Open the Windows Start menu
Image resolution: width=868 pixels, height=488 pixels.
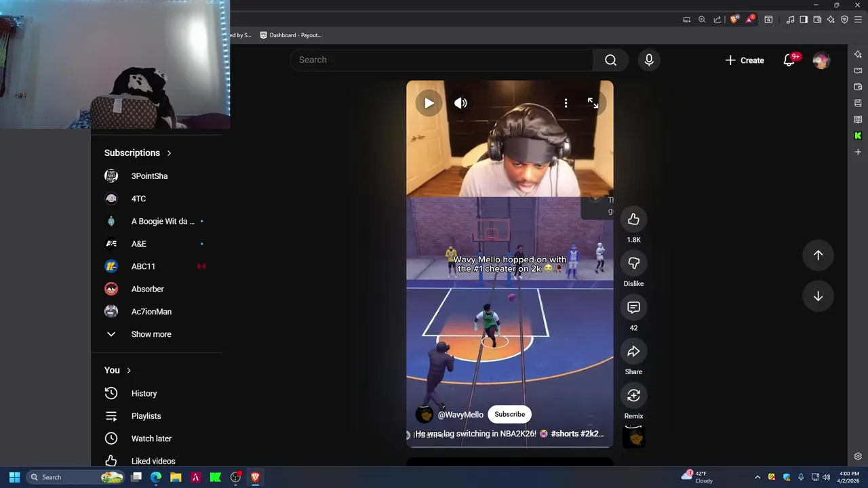pos(14,477)
